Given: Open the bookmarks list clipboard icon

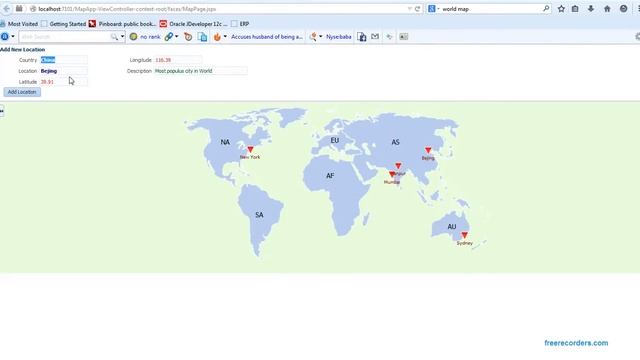Looking at the screenshot, I should click(x=575, y=9).
